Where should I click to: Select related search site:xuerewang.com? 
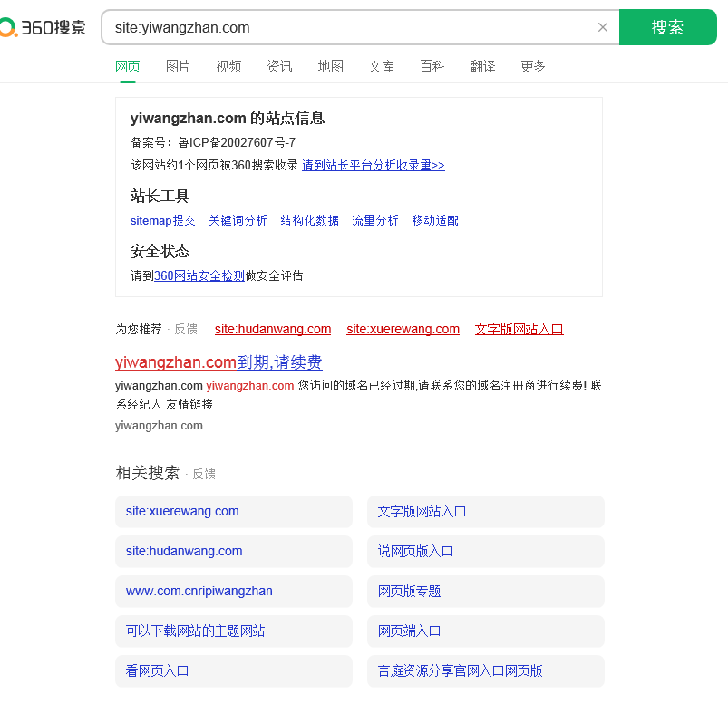234,512
